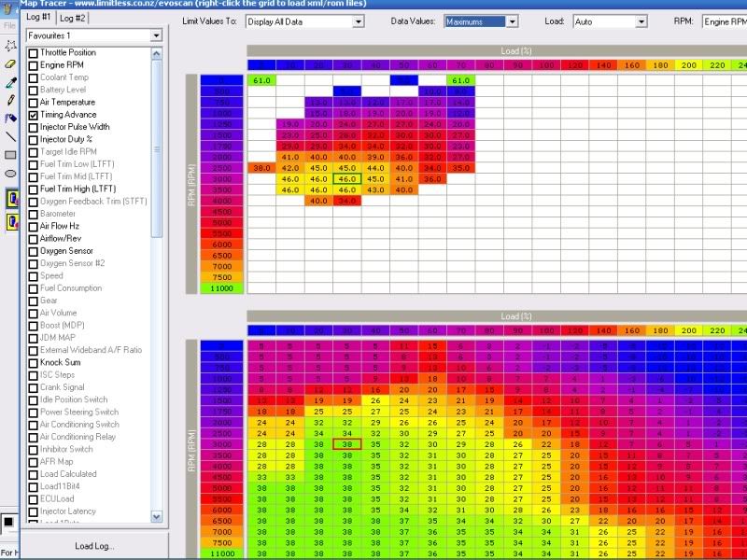Image resolution: width=747 pixels, height=560 pixels.
Task: Click the 160 load column header in upper grid
Action: coord(632,65)
